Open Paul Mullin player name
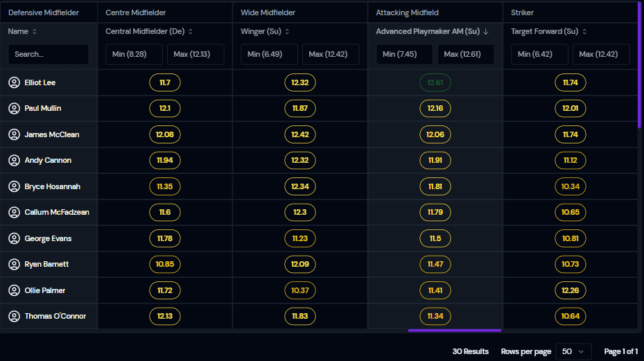The width and height of the screenshot is (644, 361). point(43,108)
